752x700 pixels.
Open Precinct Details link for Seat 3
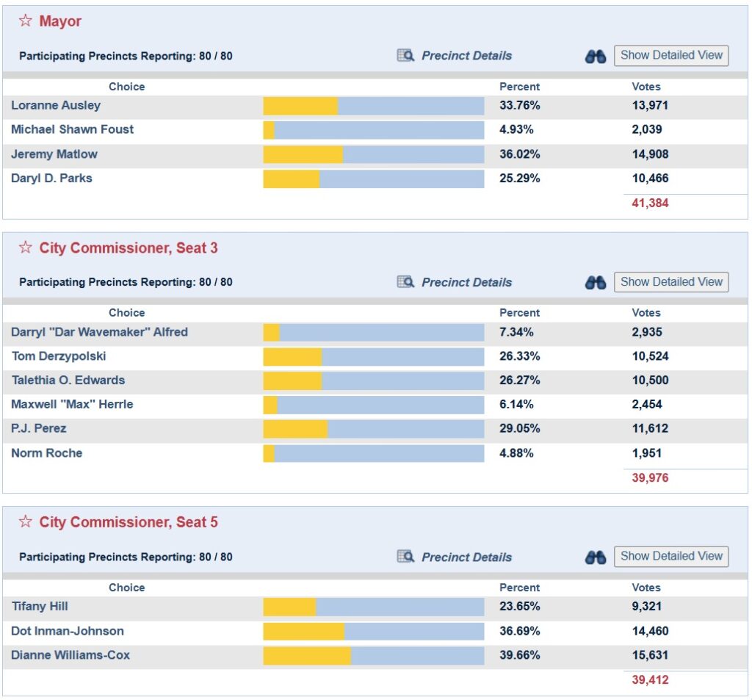[466, 282]
